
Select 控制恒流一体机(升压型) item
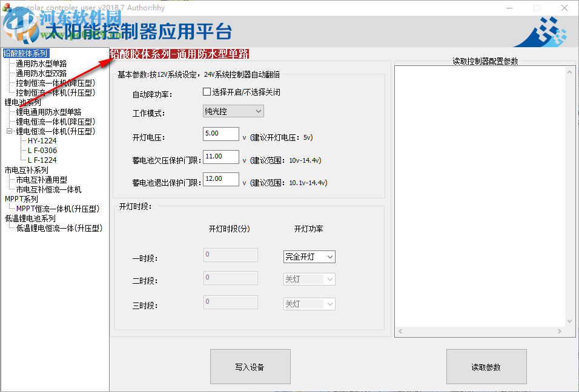[x=55, y=93]
